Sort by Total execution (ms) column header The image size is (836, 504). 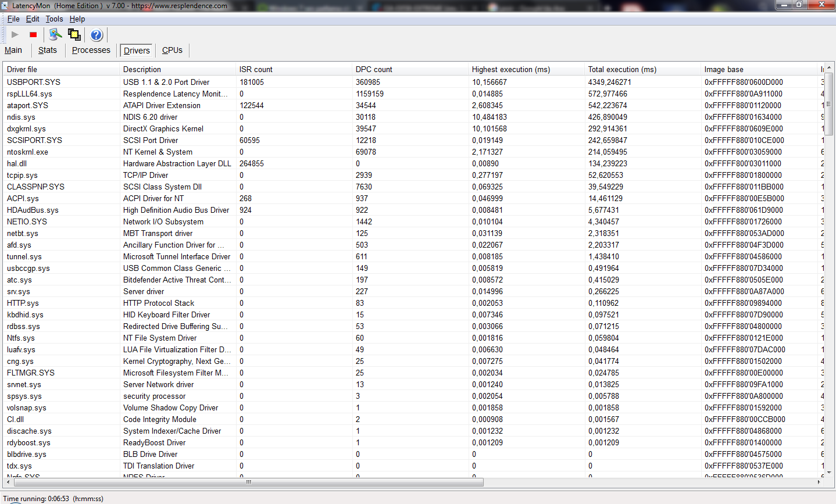pyautogui.click(x=642, y=69)
